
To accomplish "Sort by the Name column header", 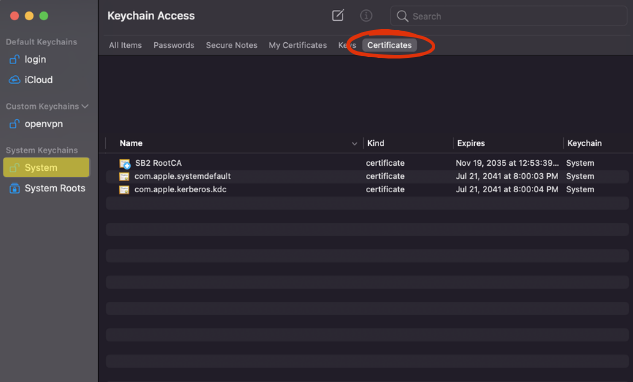I will [131, 143].
